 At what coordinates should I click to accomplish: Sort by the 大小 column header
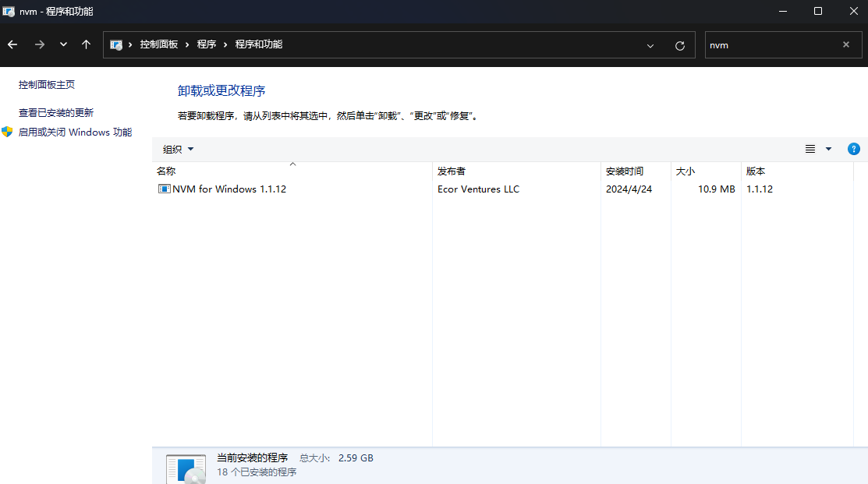tap(707, 171)
